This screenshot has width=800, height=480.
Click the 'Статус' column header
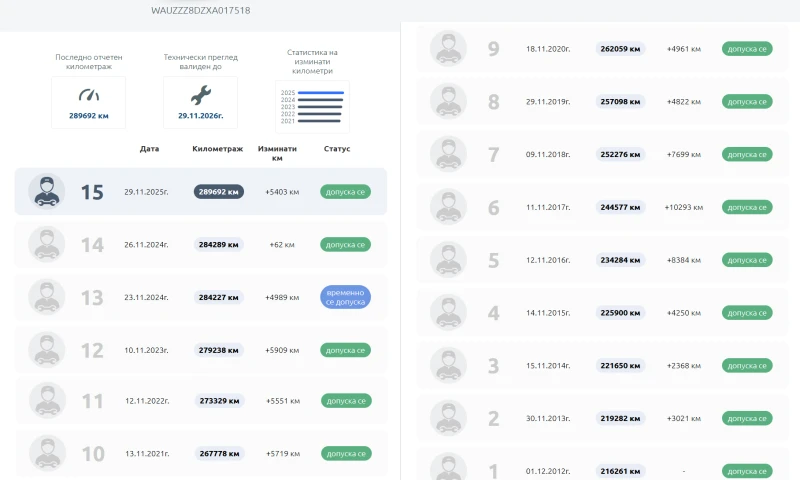(337, 149)
